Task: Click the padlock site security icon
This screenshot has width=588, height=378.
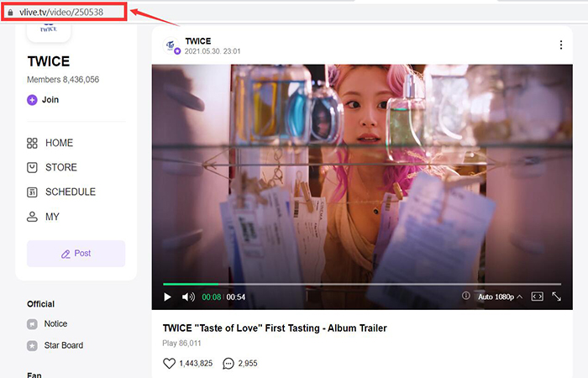Action: (x=10, y=13)
